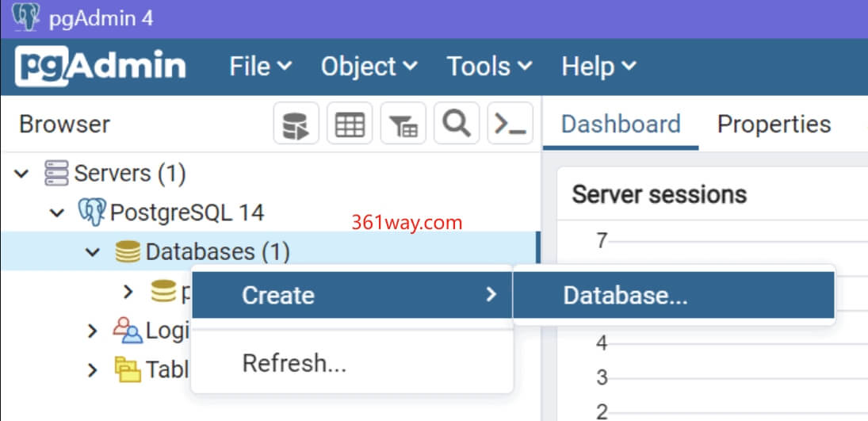Click the Create submenu arrow
Image resolution: width=868 pixels, height=421 pixels.
pyautogui.click(x=491, y=294)
